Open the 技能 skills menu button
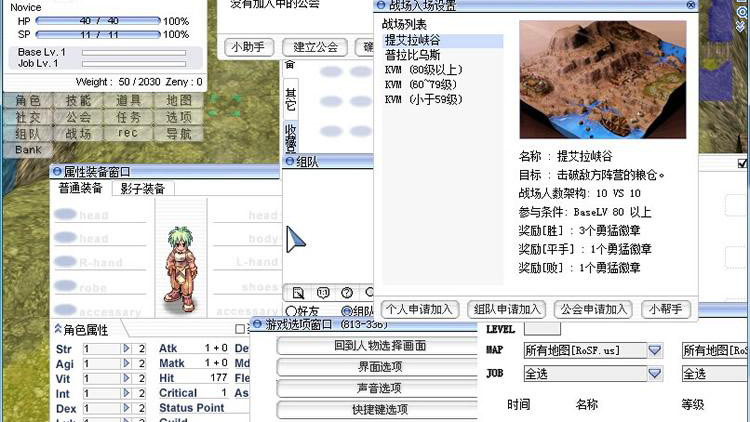 coord(78,101)
